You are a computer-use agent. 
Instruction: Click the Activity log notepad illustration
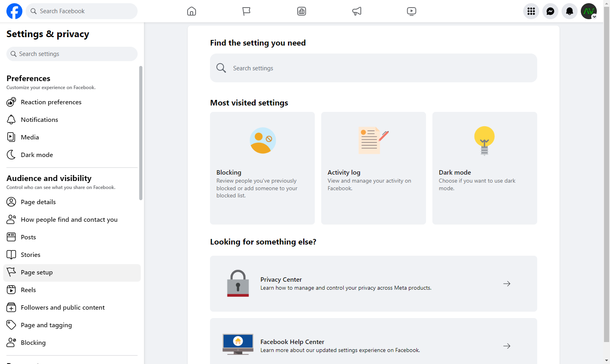373,140
